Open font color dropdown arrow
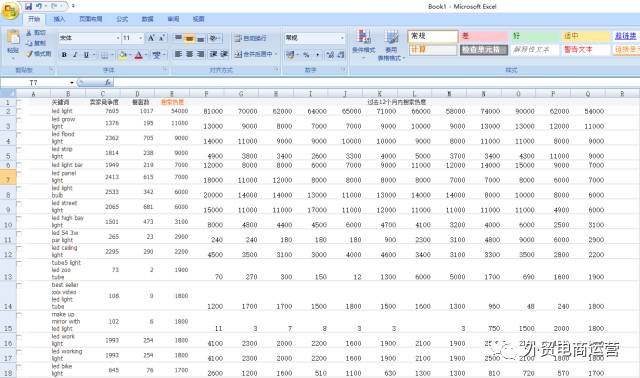 click(146, 55)
